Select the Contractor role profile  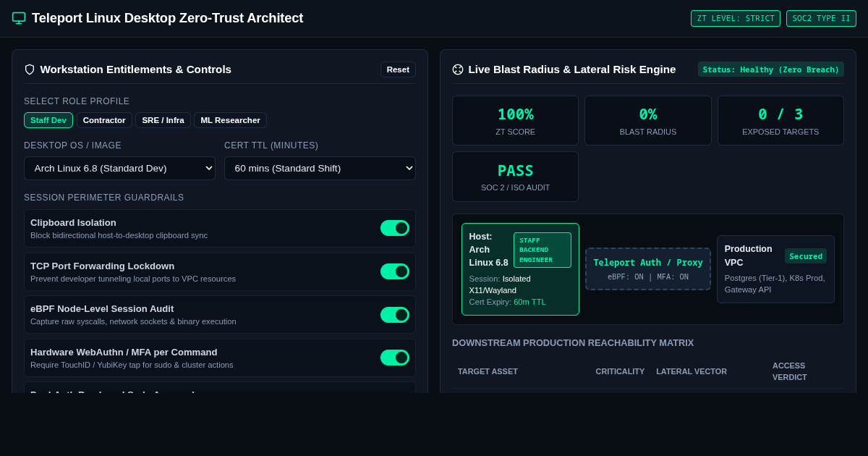pyautogui.click(x=104, y=120)
